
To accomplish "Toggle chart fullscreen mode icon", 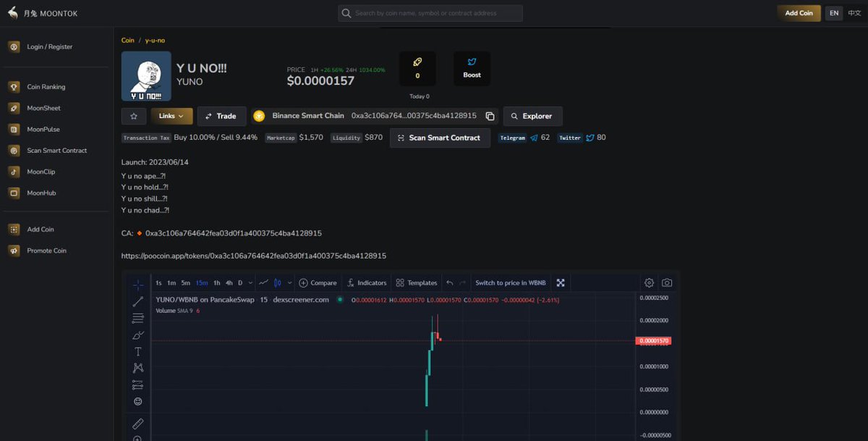I will 560,283.
